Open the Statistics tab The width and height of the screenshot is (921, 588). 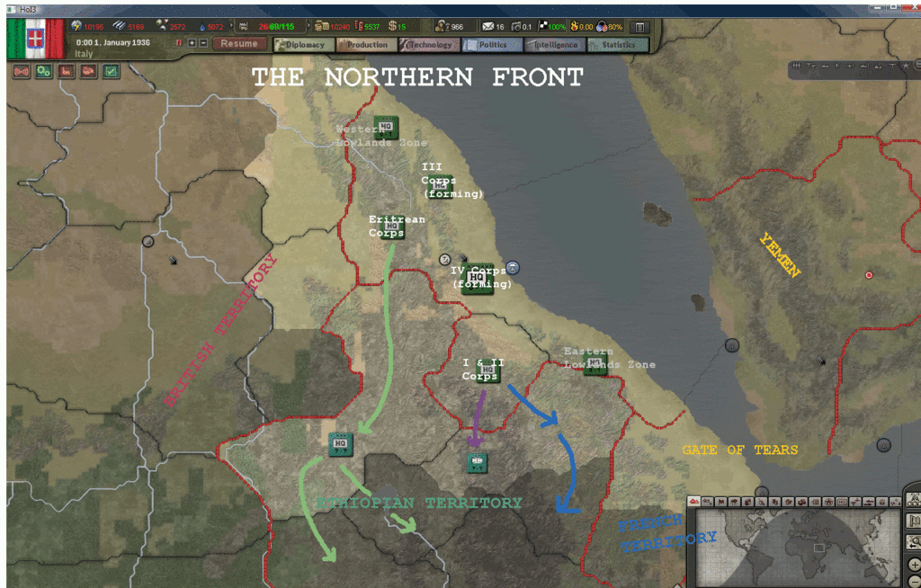coord(618,45)
